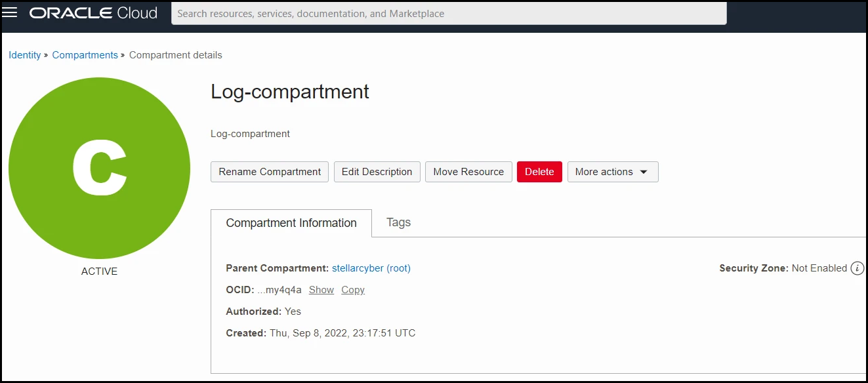Screen dimensions: 868x383
Task: Select the Compartment Information tab
Action: [291, 223]
